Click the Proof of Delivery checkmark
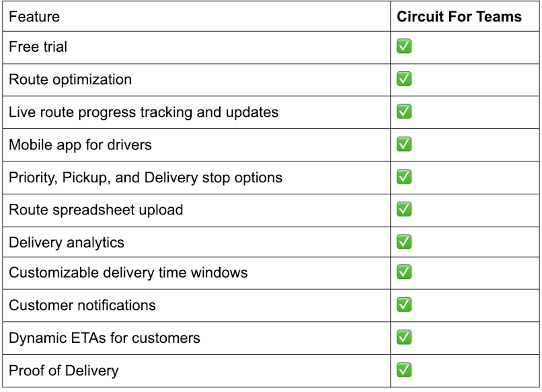The image size is (542, 392). [403, 370]
